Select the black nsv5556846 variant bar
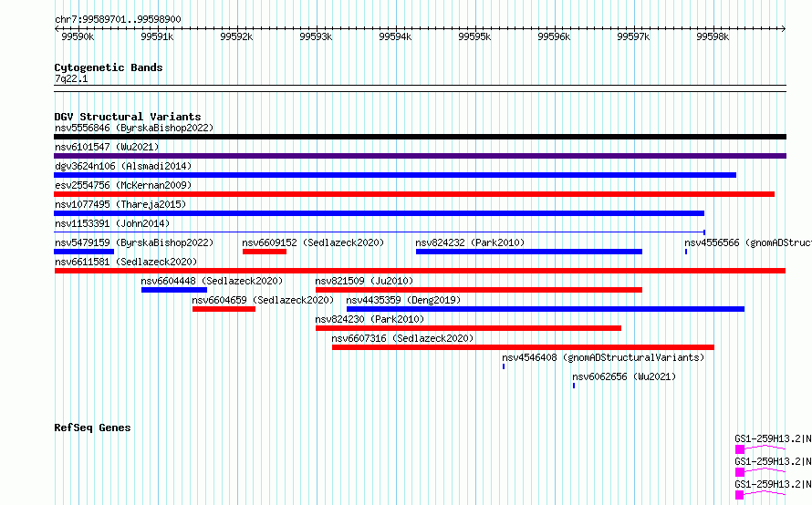Screen dimensions: 812x505 (x=420, y=137)
